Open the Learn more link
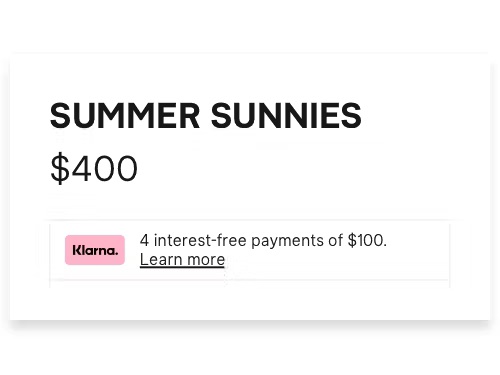Image resolution: width=500 pixels, height=375 pixels. [x=182, y=260]
